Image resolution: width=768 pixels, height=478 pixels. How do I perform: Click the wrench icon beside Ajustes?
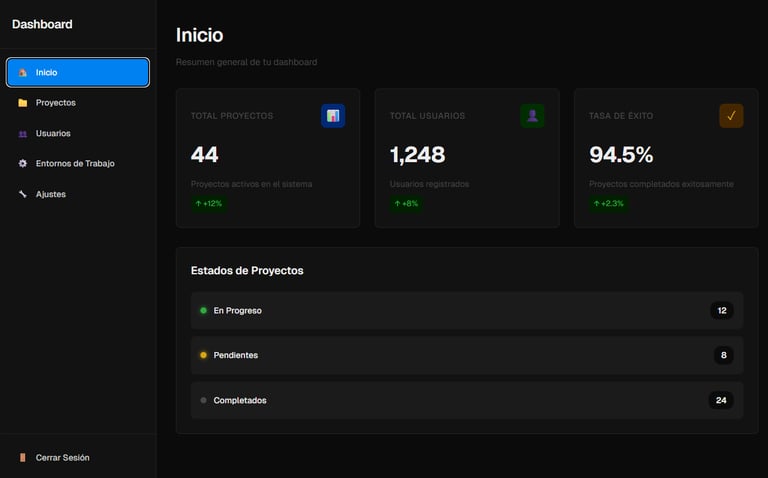click(x=23, y=194)
